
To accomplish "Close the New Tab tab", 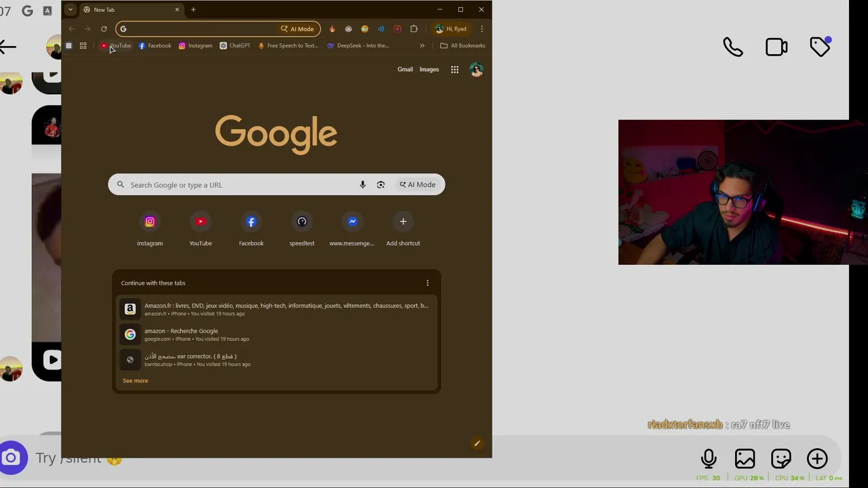I will (177, 9).
